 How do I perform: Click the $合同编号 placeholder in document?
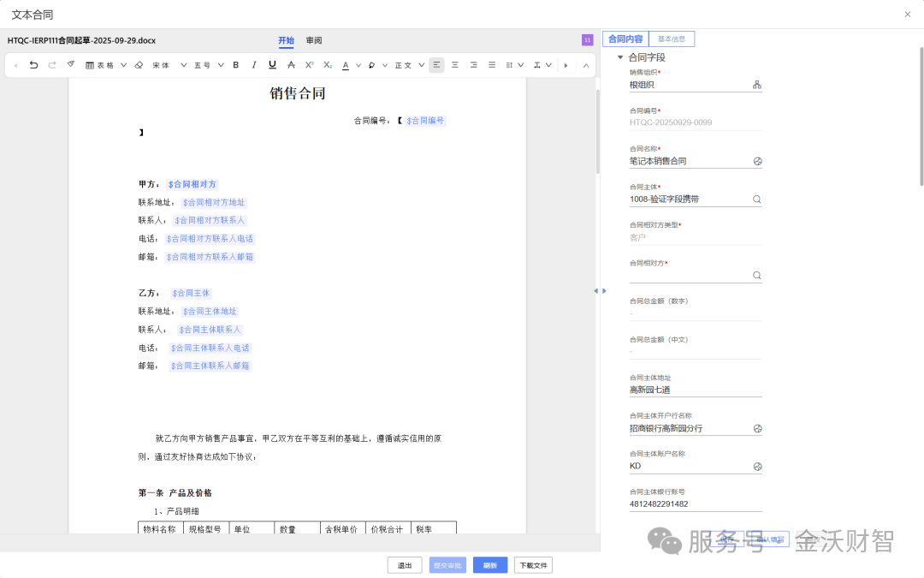pyautogui.click(x=425, y=121)
